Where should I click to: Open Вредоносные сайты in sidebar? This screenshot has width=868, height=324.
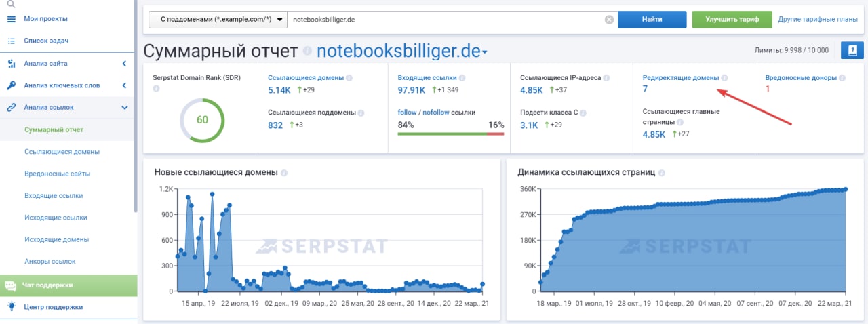(x=57, y=174)
